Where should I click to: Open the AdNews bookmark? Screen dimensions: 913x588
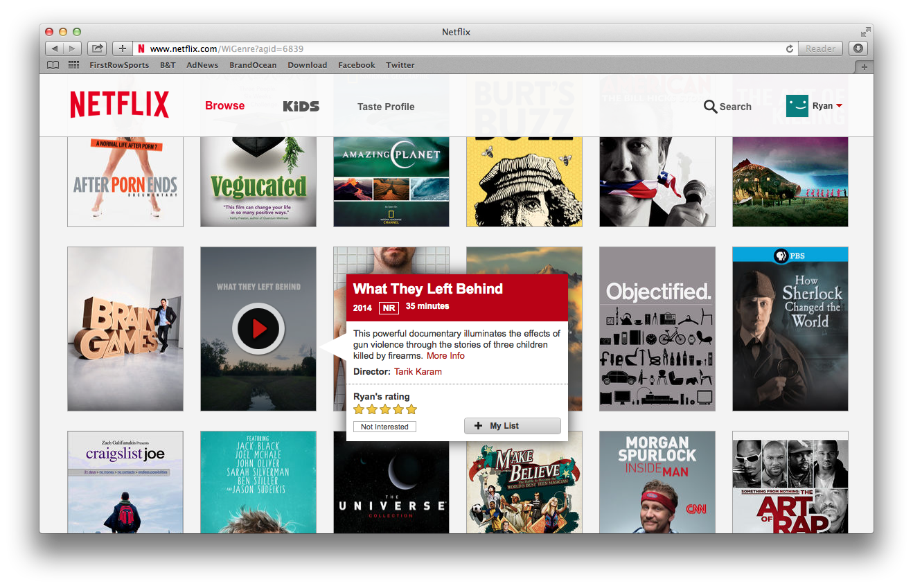click(x=202, y=65)
